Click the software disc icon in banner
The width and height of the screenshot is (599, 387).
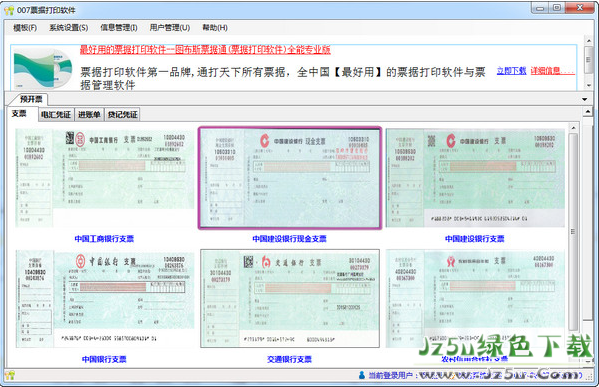pos(43,68)
